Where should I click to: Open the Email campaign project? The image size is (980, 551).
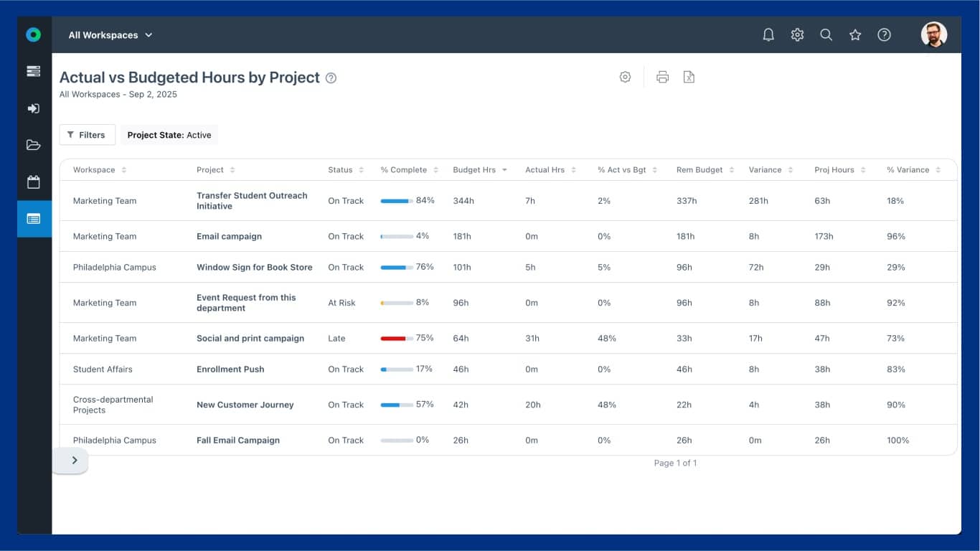point(229,236)
